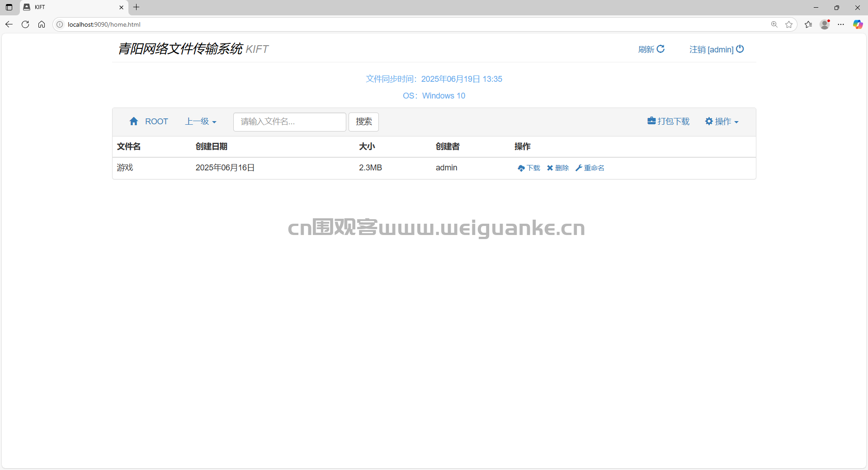Image resolution: width=868 pixels, height=470 pixels.
Task: Reload the page with browser refresh
Action: click(25, 24)
